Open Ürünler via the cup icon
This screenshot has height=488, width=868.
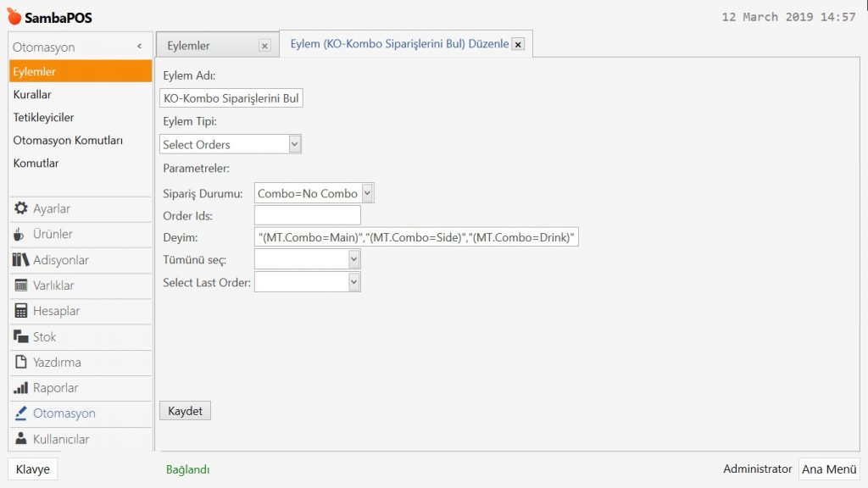click(x=19, y=234)
